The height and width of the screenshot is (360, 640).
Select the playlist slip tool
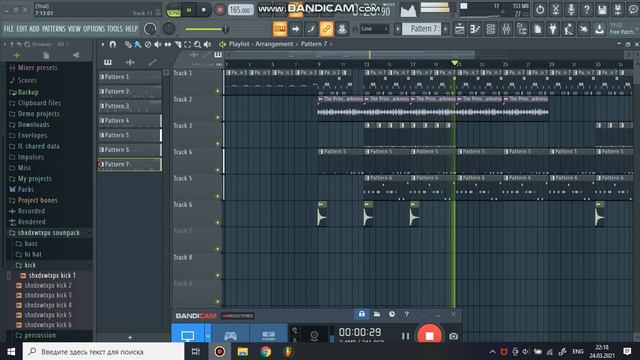pos(167,44)
